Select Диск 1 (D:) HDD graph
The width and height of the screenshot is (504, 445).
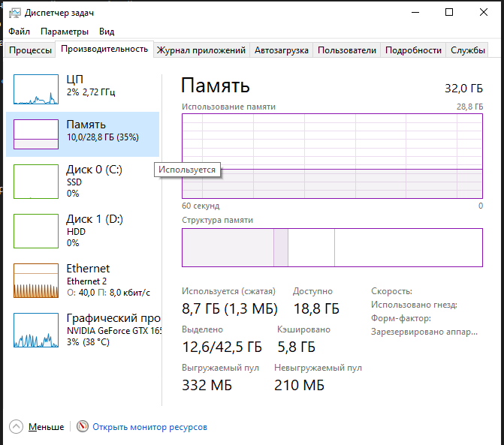coord(36,231)
